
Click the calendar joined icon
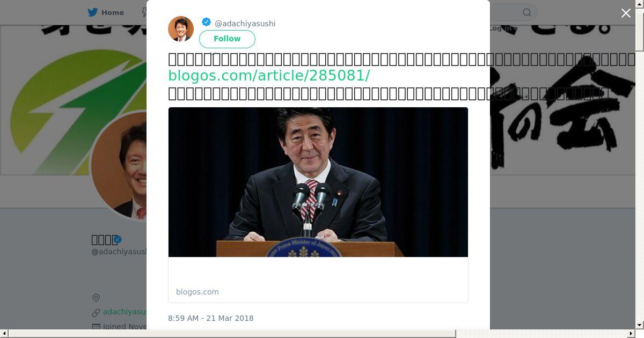(x=96, y=326)
